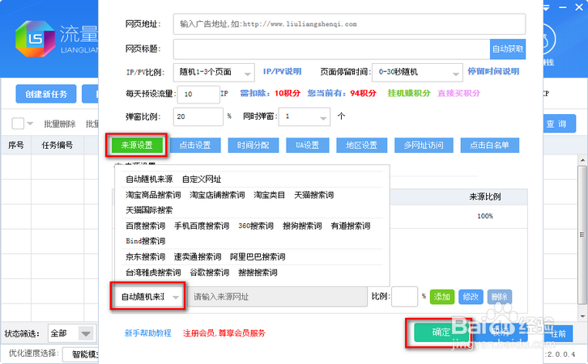Select 台湾雅虎搜索词 option
This screenshot has height=364, width=588.
(153, 273)
